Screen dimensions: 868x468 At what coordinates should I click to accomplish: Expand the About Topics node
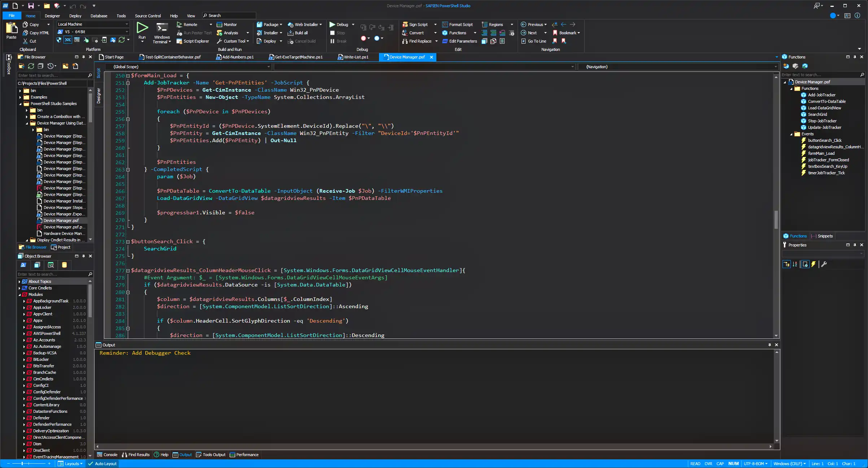pyautogui.click(x=19, y=281)
